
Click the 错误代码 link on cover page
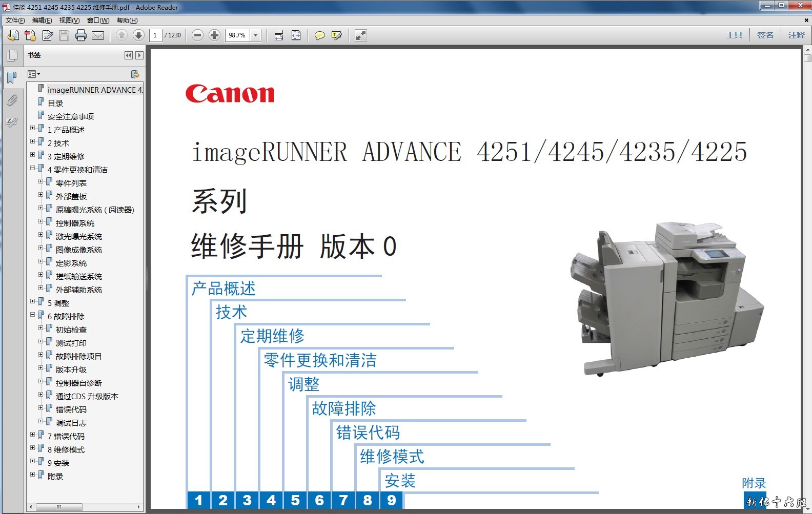coord(368,433)
